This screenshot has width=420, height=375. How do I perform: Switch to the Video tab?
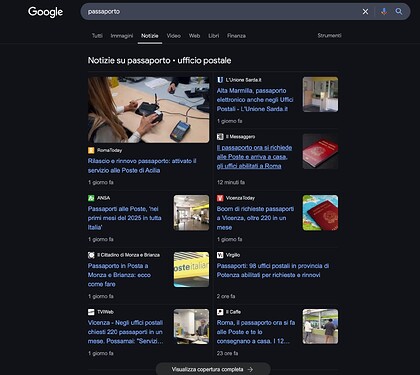pos(174,36)
